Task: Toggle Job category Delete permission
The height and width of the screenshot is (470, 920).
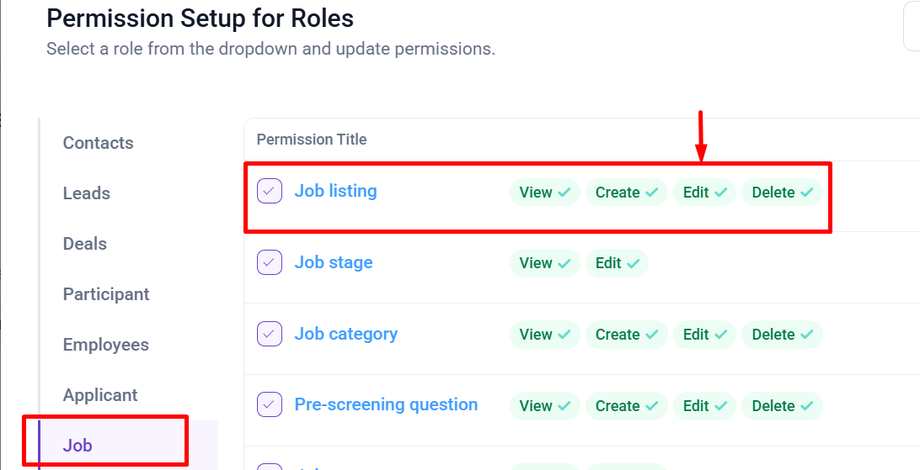Action: pos(782,335)
